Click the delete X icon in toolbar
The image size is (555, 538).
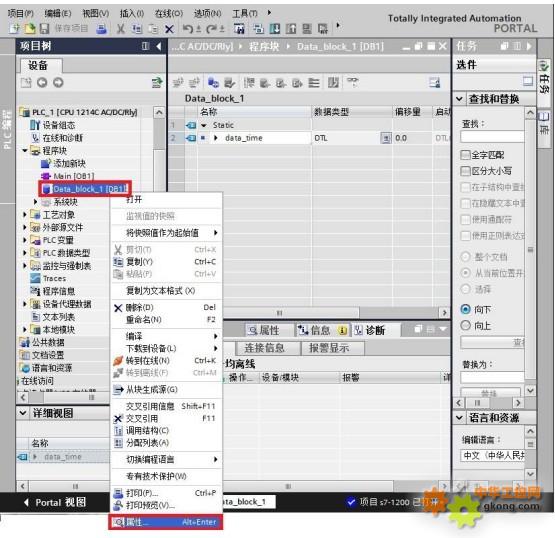[170, 29]
